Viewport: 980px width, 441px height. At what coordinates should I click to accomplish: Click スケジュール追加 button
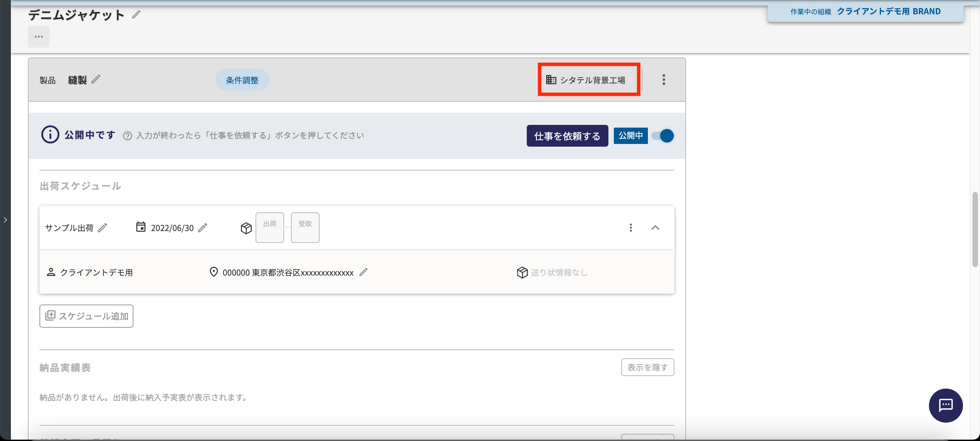pos(86,316)
